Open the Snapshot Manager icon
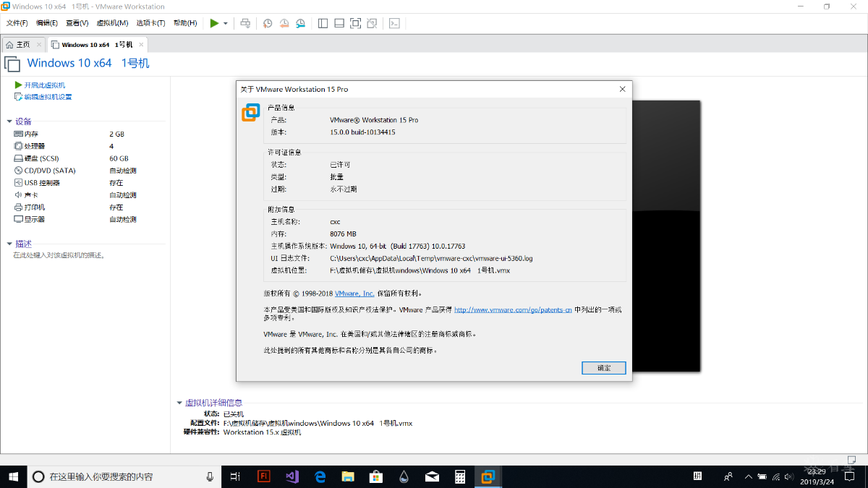 click(300, 23)
